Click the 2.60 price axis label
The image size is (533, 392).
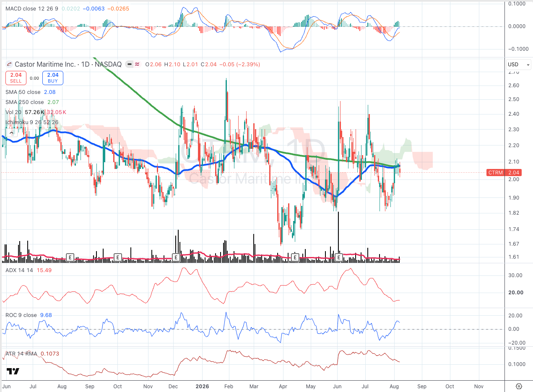pos(514,85)
